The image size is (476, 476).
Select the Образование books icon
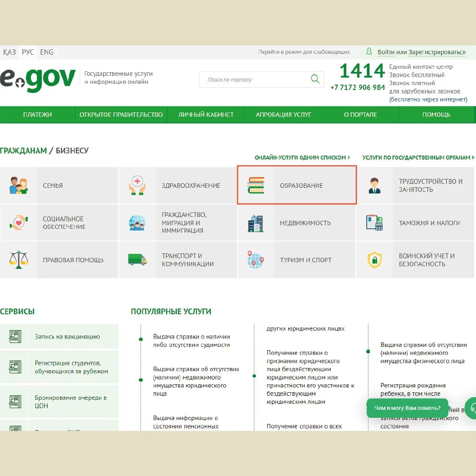(256, 185)
